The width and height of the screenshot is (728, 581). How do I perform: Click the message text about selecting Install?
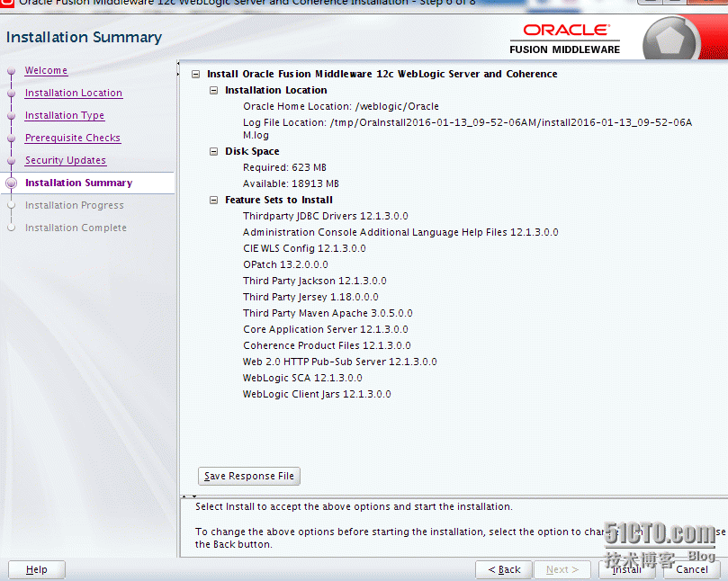pyautogui.click(x=354, y=506)
